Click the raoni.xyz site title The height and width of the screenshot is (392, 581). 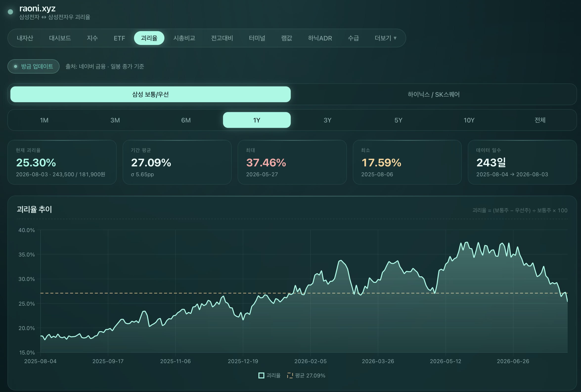[x=37, y=8]
